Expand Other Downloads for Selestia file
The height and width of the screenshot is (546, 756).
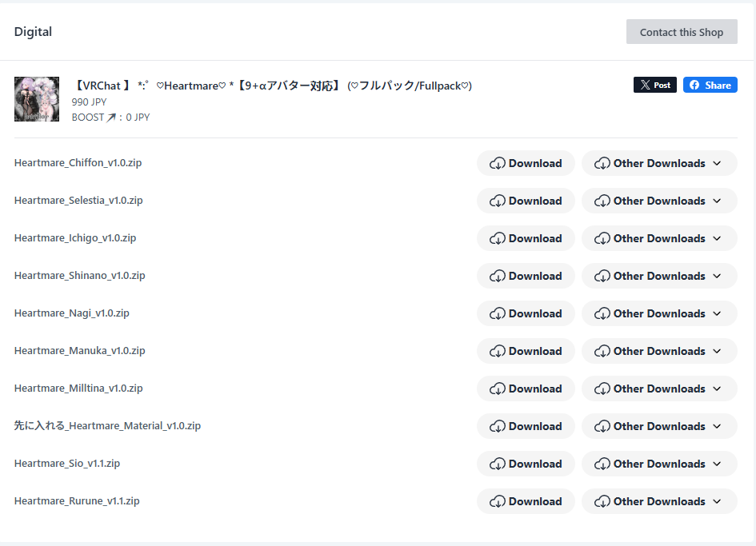[x=659, y=201]
